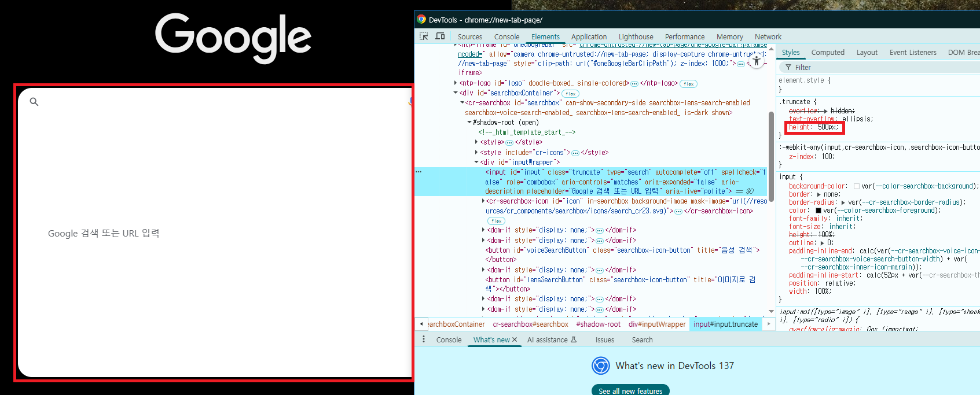The width and height of the screenshot is (980, 395).
Task: Click the flex badge next to ntp-logo
Action: (x=688, y=84)
